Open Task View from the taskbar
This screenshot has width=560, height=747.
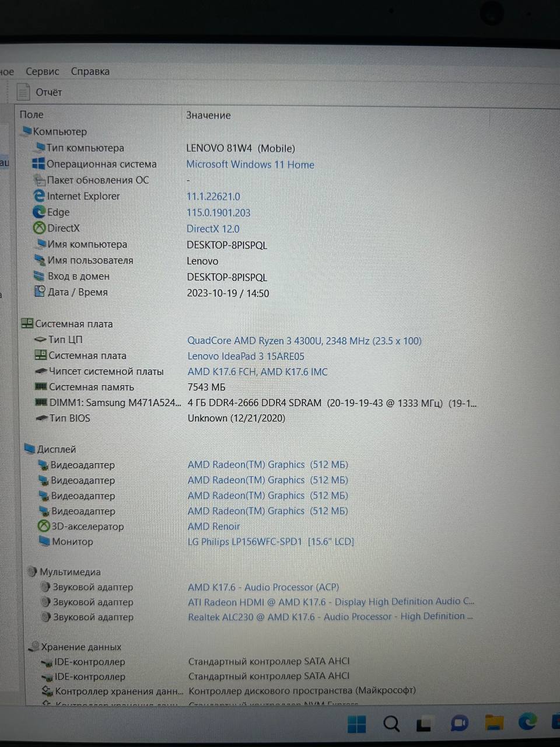(424, 724)
